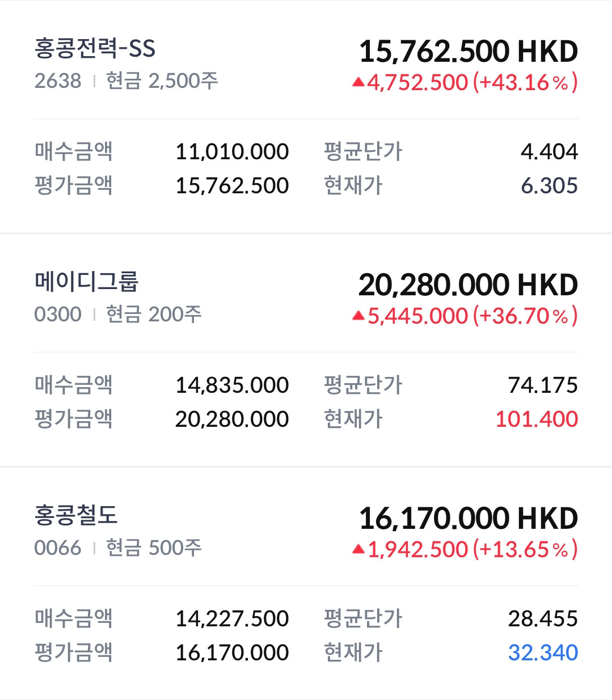Tap the red gain arrow for 홍콩전력-SS
The height and width of the screenshot is (700, 612).
click(358, 82)
